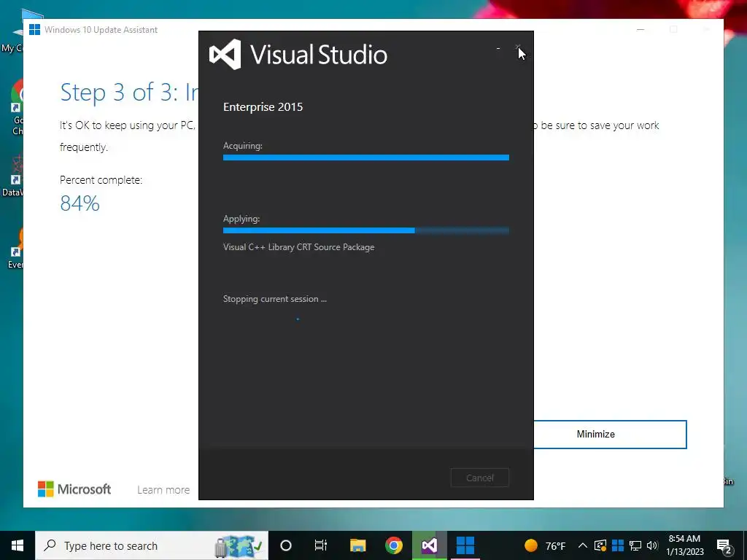Click the taskbar search box
Image resolution: width=747 pixels, height=560 pixels.
(x=152, y=545)
